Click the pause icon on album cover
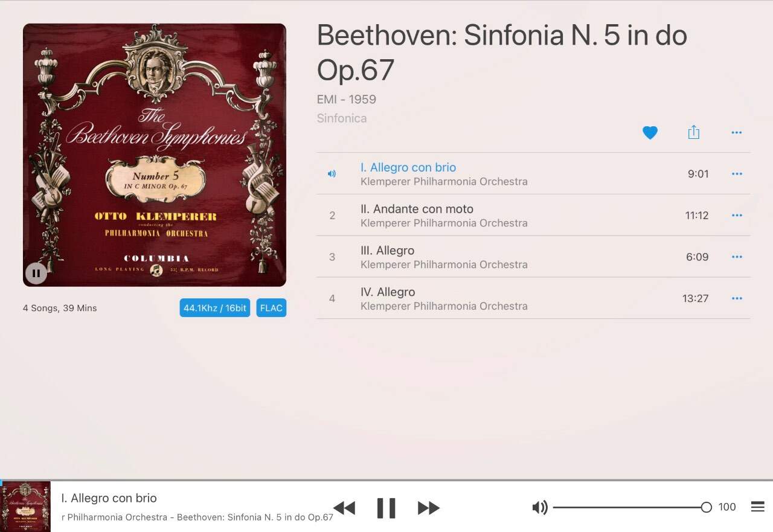The height and width of the screenshot is (532, 773). coord(36,273)
